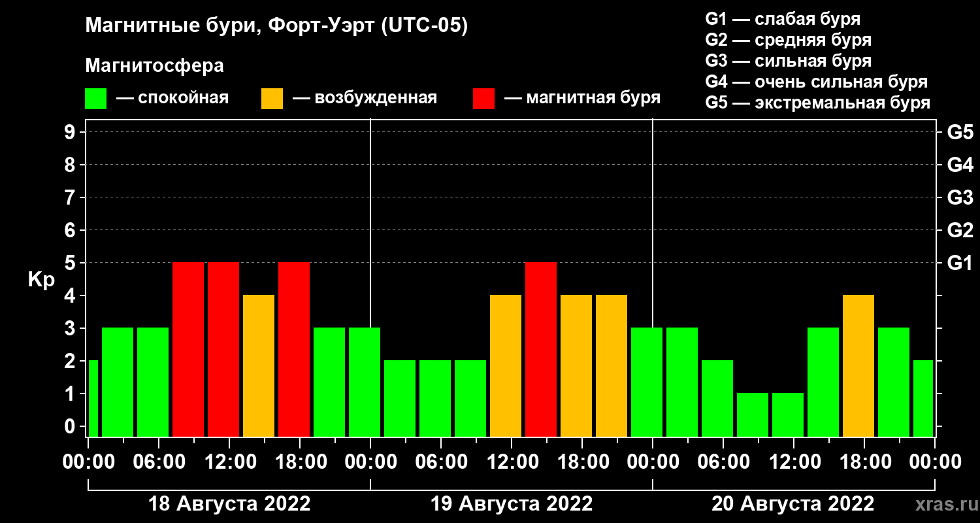Click the 'G2' label on the right axis
Image resolution: width=980 pixels, height=523 pixels.
point(960,230)
